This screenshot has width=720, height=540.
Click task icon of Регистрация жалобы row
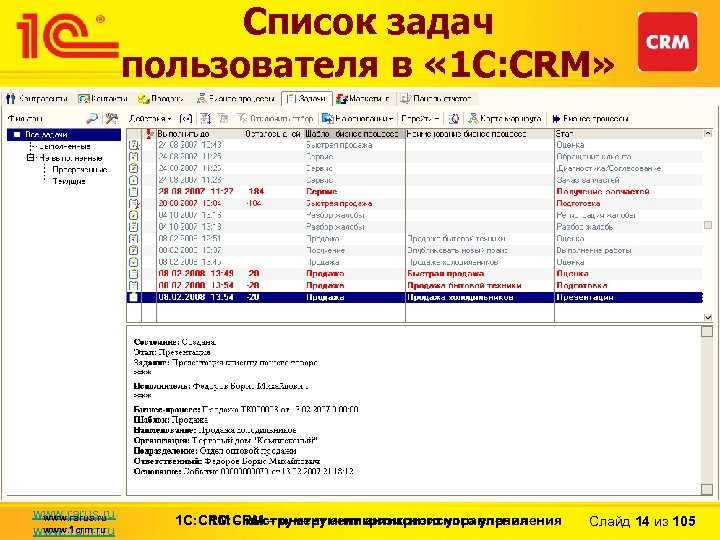(133, 215)
